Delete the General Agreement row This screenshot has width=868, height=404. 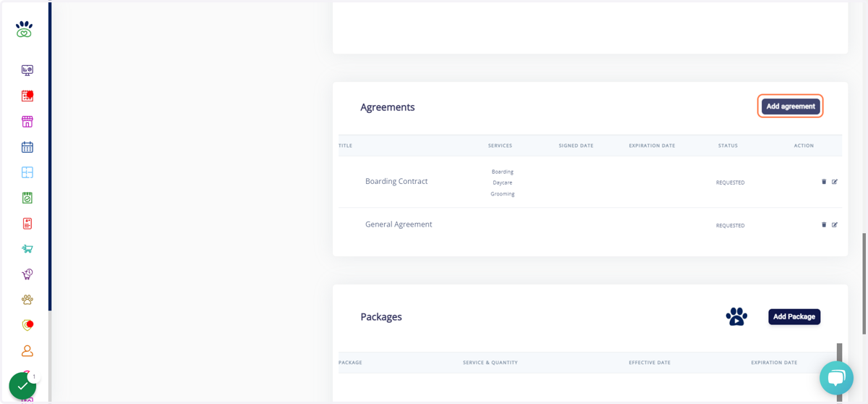(824, 224)
